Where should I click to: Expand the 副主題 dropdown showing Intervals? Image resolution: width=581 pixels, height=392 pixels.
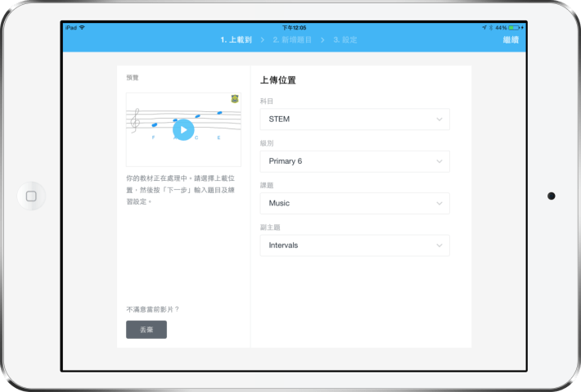click(x=354, y=246)
